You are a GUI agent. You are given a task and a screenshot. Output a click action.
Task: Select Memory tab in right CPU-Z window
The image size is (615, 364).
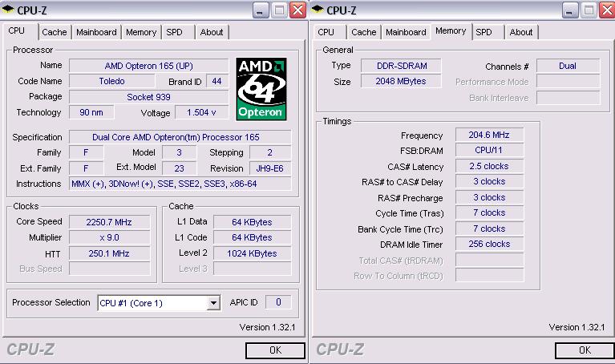tap(451, 31)
